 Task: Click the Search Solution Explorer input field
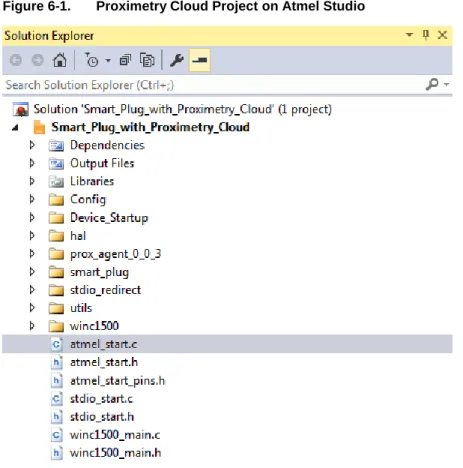point(213,85)
